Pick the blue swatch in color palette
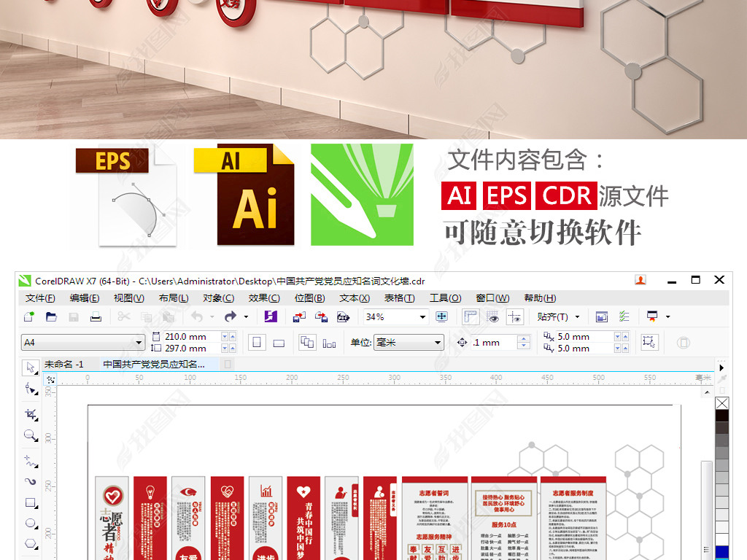The image size is (747, 560). click(721, 552)
